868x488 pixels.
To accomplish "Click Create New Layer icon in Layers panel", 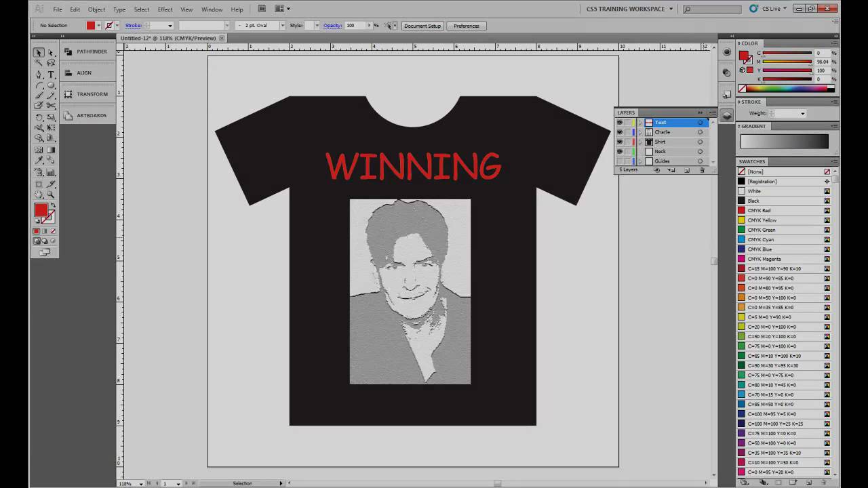I will (x=687, y=170).
